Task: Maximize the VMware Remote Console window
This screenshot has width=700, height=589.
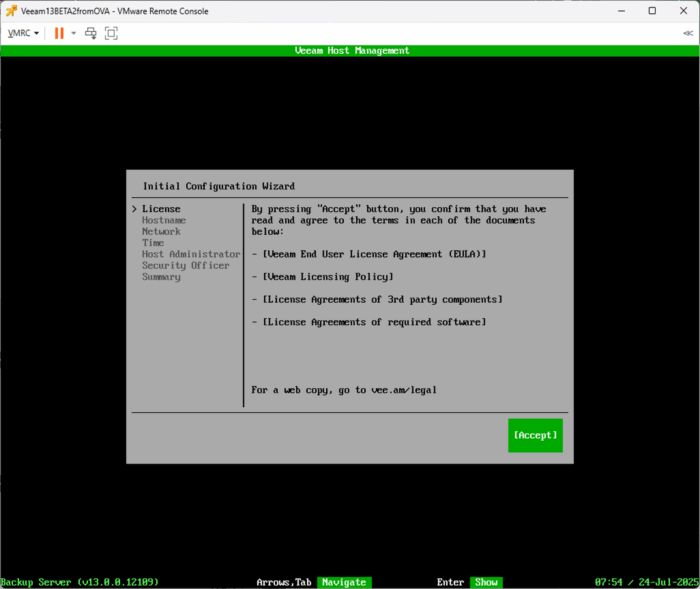Action: point(652,11)
